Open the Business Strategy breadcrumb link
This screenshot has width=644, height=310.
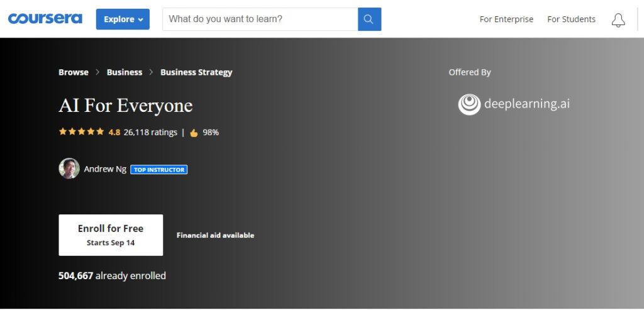click(196, 72)
